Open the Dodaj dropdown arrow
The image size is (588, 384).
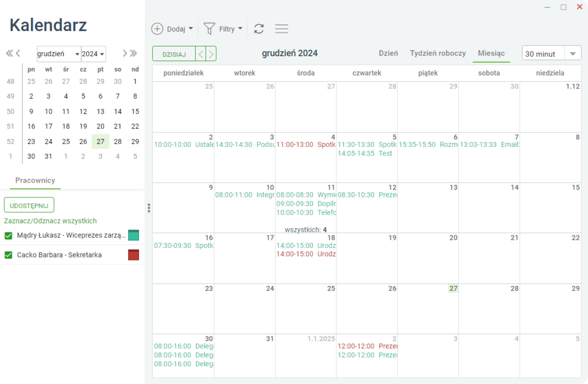pos(191,29)
